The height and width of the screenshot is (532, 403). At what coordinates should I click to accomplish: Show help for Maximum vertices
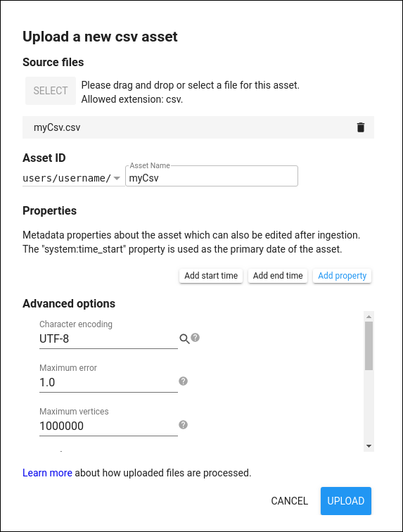(x=183, y=425)
